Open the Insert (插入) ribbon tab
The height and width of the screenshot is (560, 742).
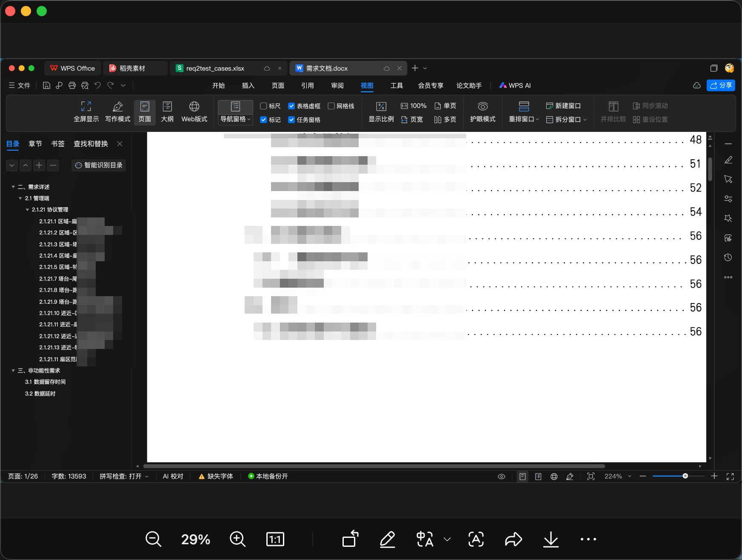pyautogui.click(x=248, y=86)
